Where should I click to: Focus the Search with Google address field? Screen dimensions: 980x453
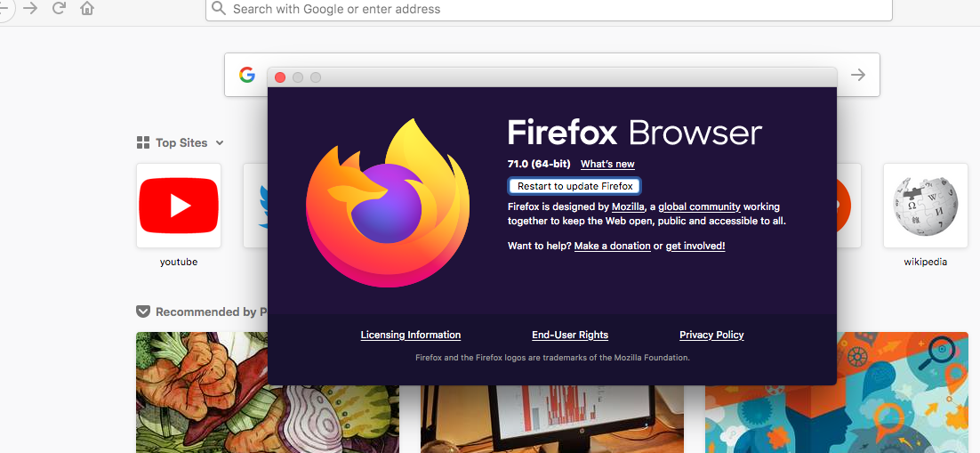tap(549, 10)
